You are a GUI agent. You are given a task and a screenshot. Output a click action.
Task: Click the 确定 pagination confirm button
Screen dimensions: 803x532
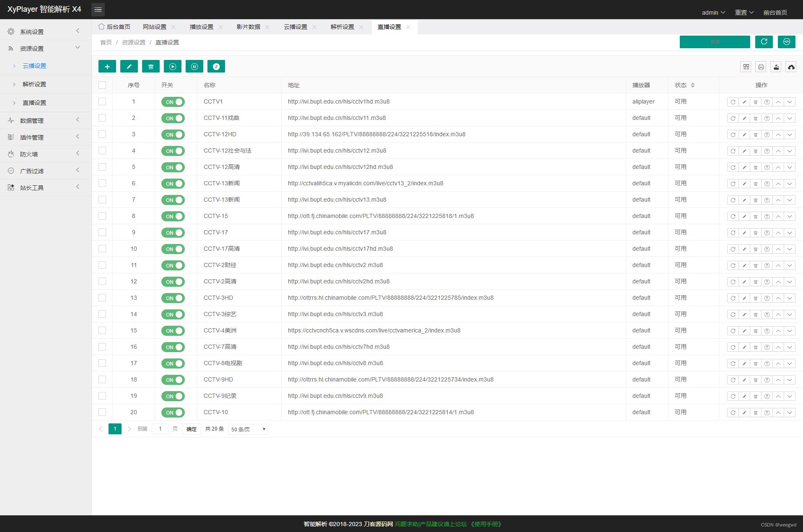[x=192, y=429]
